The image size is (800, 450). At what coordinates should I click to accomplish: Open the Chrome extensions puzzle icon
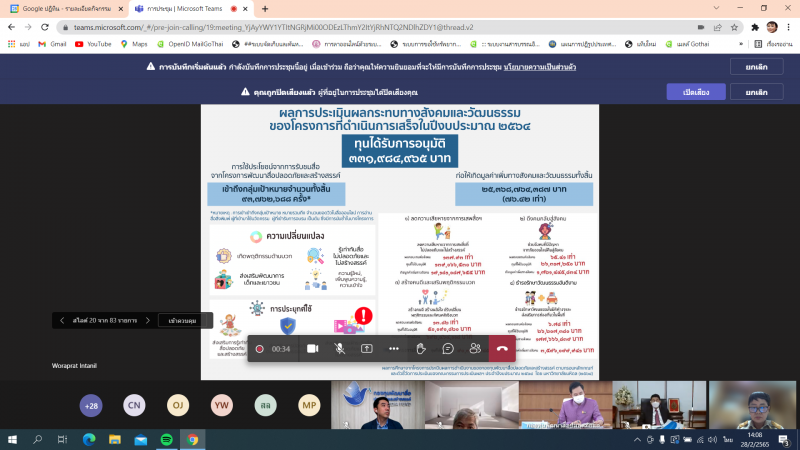[755, 28]
